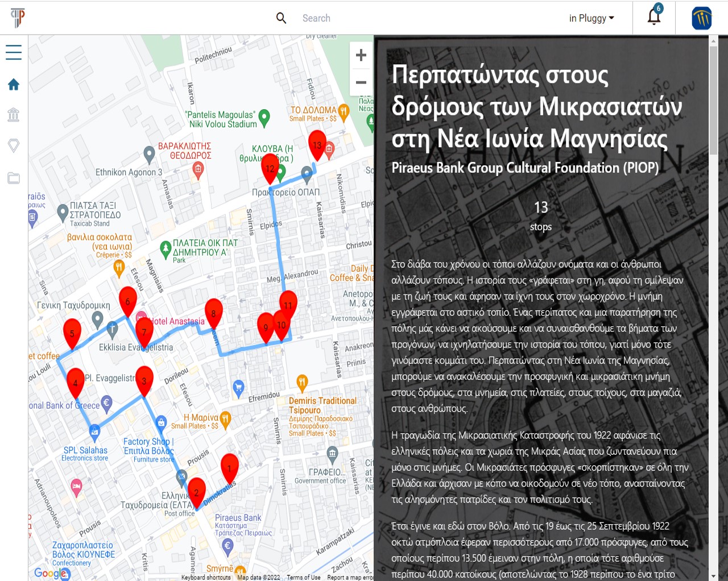Open the hamburger menu in the sidebar
Image resolution: width=728 pixels, height=581 pixels.
point(14,52)
